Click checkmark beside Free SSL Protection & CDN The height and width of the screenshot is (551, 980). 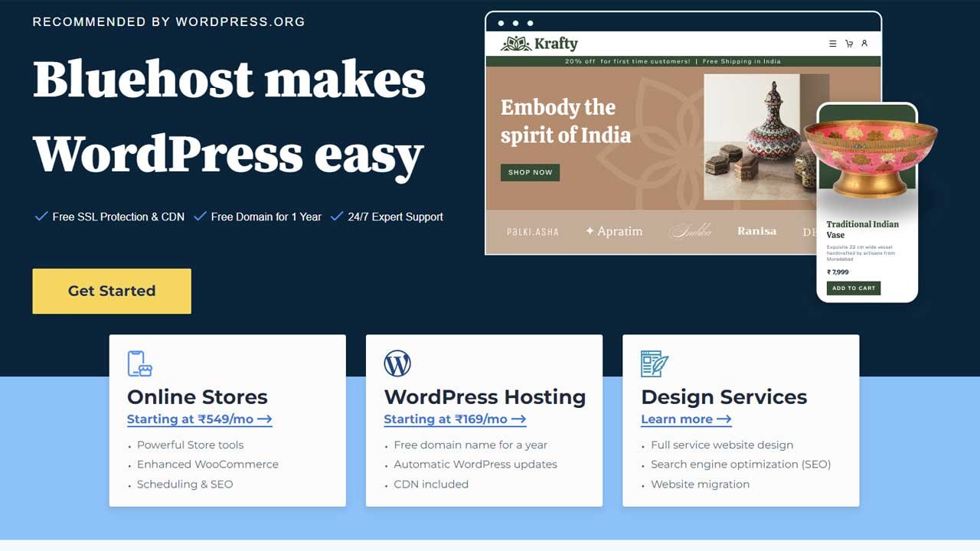tap(41, 217)
